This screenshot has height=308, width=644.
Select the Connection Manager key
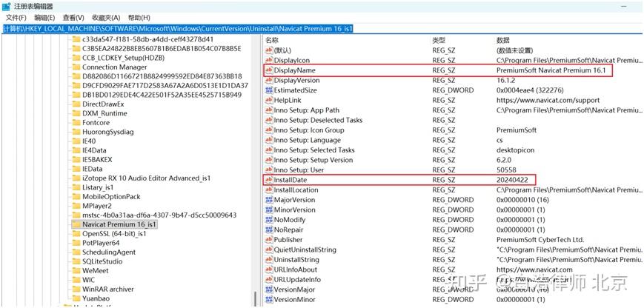115,67
